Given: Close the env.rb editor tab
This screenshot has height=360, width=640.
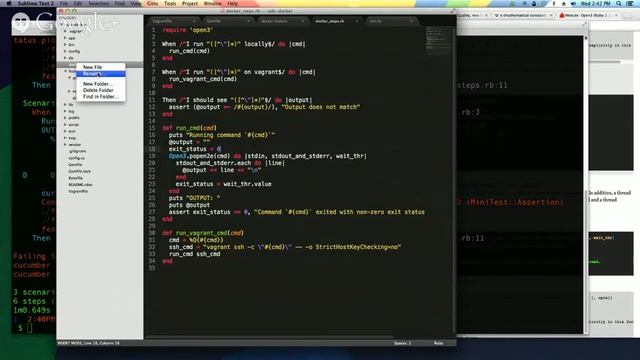Looking at the screenshot, I should coord(411,21).
